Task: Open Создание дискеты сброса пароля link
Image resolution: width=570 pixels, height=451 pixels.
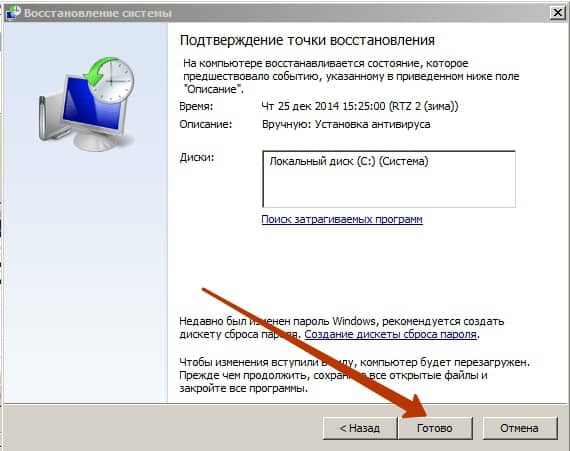Action: click(390, 334)
